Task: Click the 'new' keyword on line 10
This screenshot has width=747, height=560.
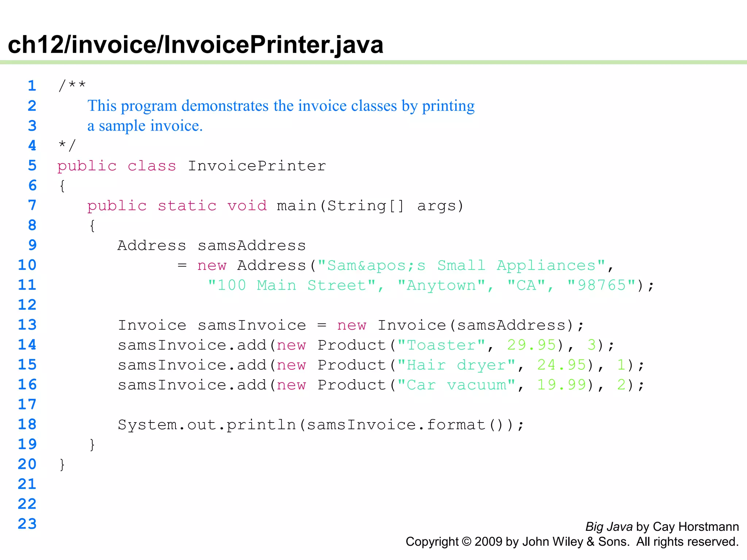Action: pos(212,266)
